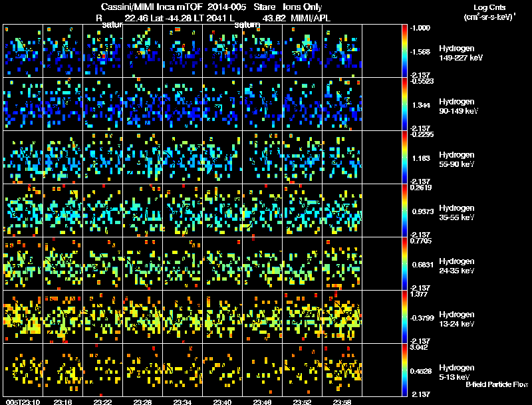The width and height of the screenshot is (532, 405).
Task: Click the '005T23:10' time axis label
Action: pos(23,402)
